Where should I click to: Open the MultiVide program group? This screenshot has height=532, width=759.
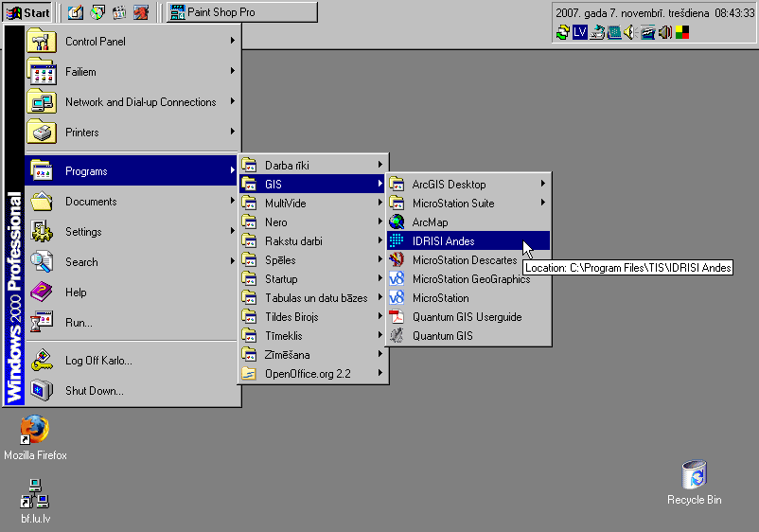click(x=312, y=203)
